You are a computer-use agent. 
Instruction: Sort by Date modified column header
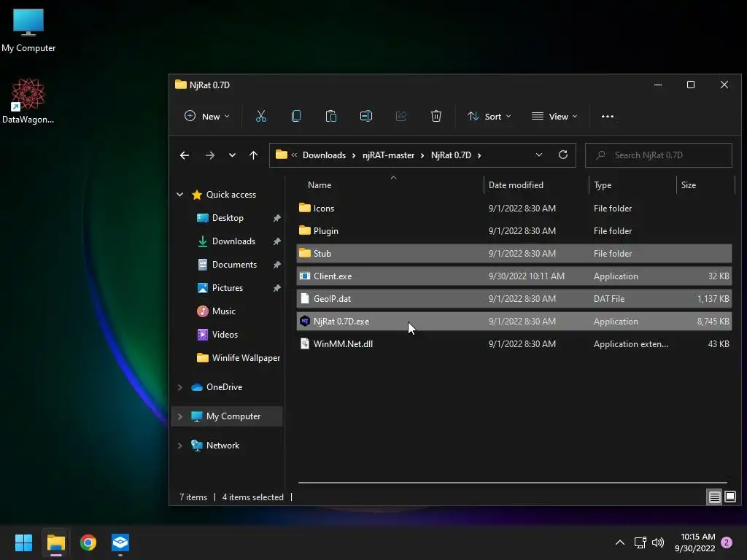(x=516, y=184)
